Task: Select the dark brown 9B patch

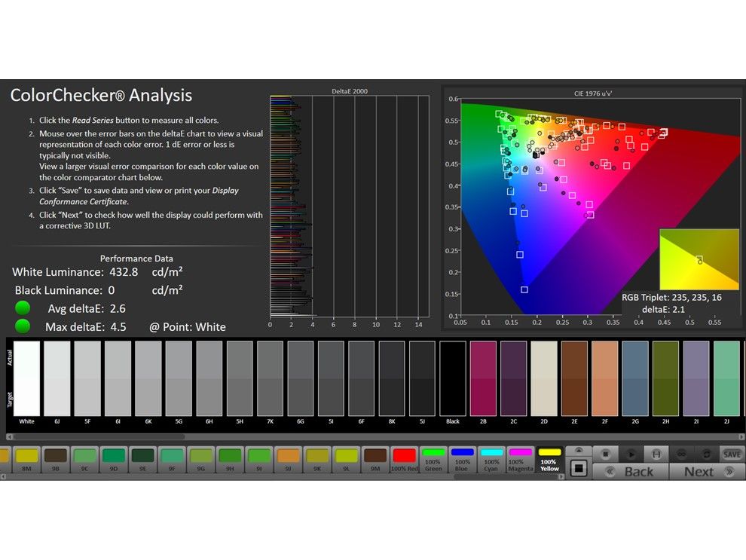Action: [x=57, y=460]
